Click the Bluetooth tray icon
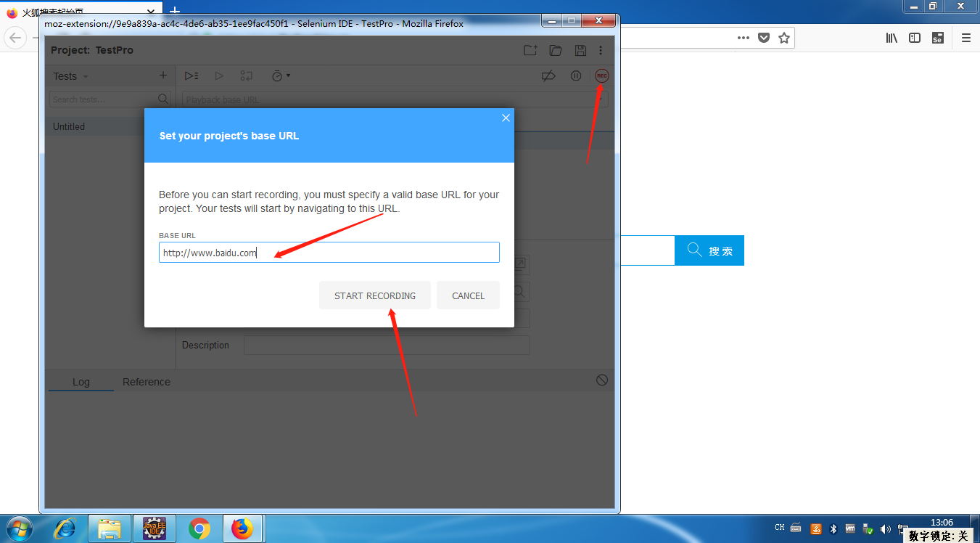The width and height of the screenshot is (980, 543). 833,528
